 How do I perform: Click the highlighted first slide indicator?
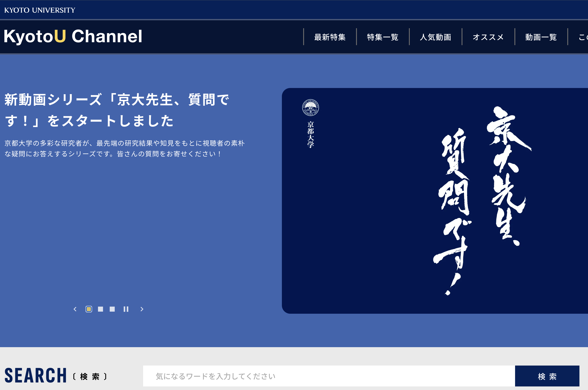(89, 309)
